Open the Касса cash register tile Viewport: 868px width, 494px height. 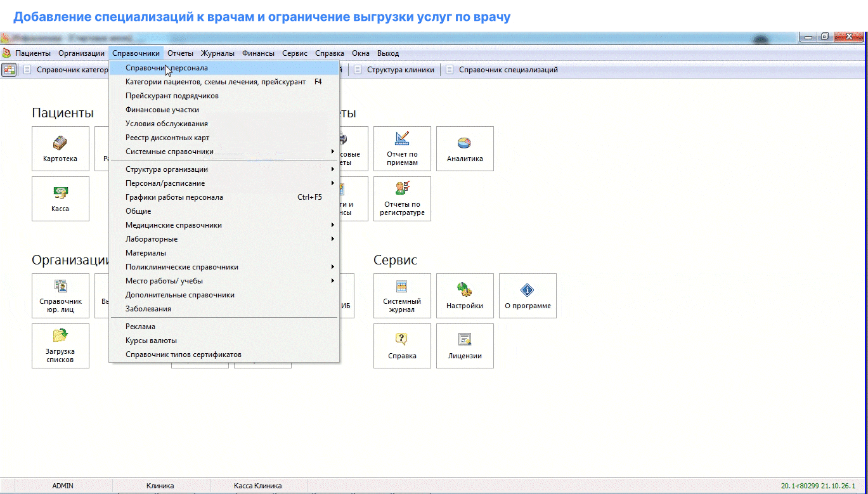(60, 198)
